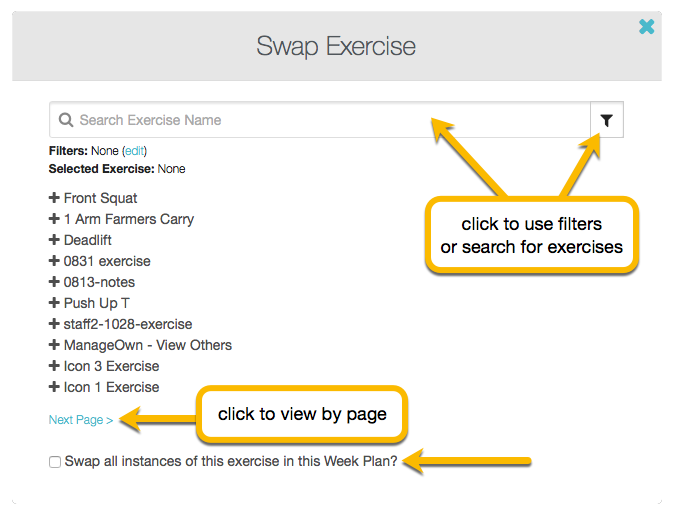Go to Next Page of exercises
677x524 pixels.
[81, 420]
